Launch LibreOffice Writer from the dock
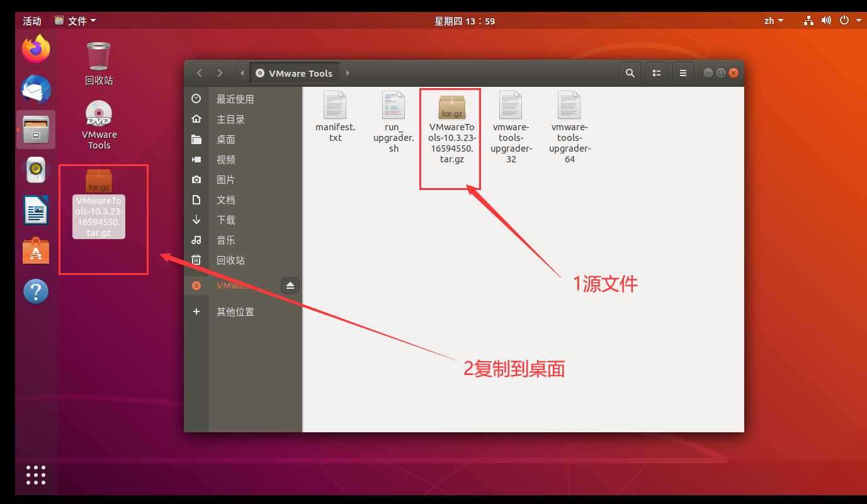Image resolution: width=867 pixels, height=504 pixels. click(x=36, y=210)
